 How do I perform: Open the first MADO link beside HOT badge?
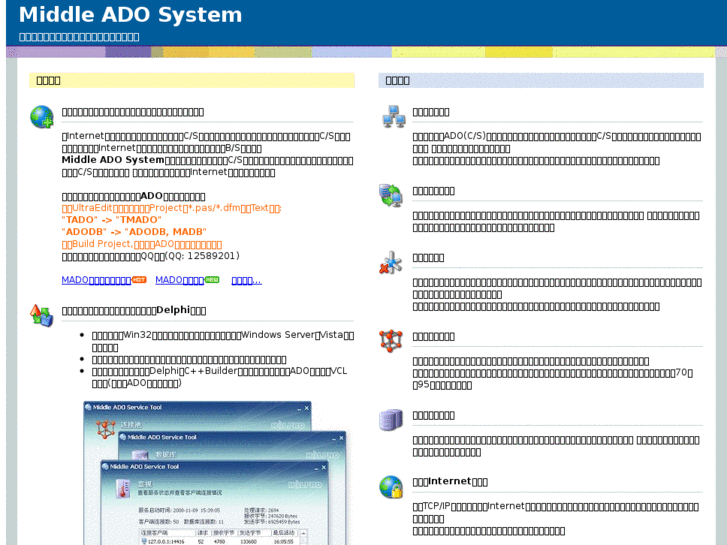point(96,280)
